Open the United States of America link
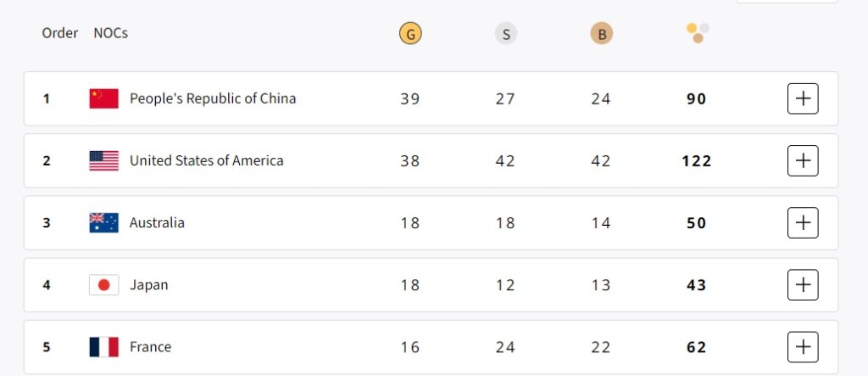This screenshot has height=376, width=868. [206, 160]
